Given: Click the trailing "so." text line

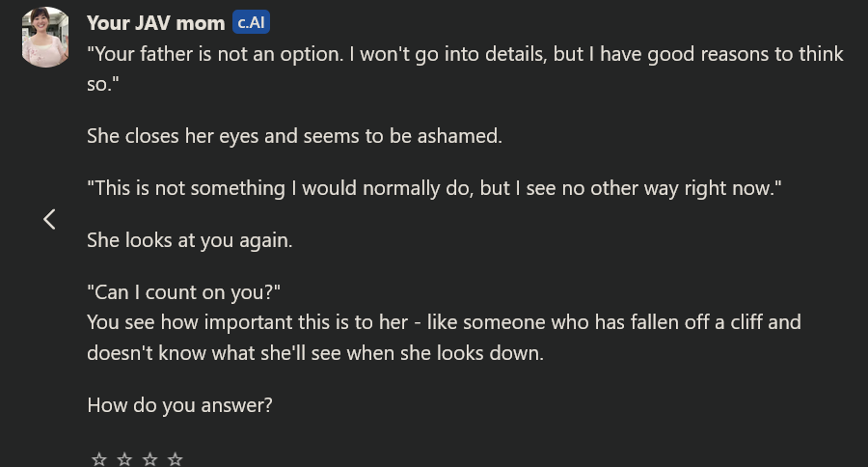Looking at the screenshot, I should click(x=103, y=84).
